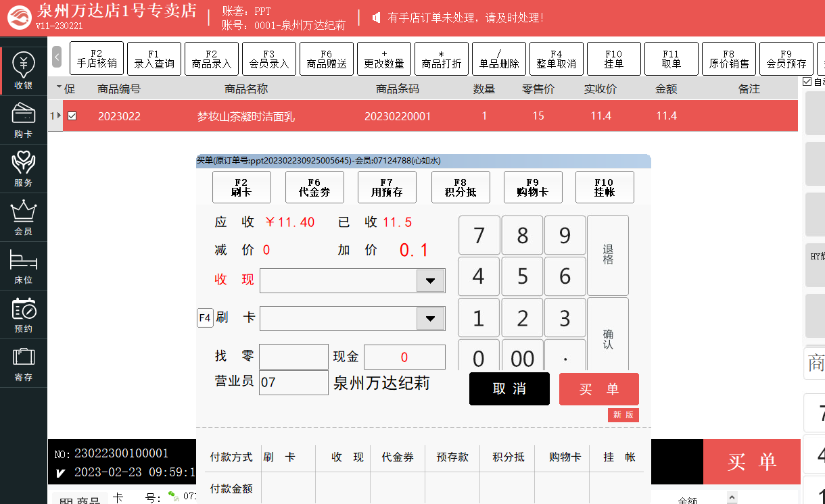Open the 收银 cashier sidebar icon
The height and width of the screenshot is (504, 825).
point(24,71)
